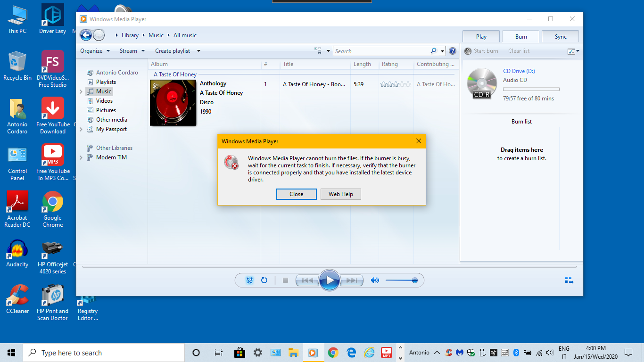Open File Explorer from the taskbar
This screenshot has width=644, height=362.
pos(293,353)
